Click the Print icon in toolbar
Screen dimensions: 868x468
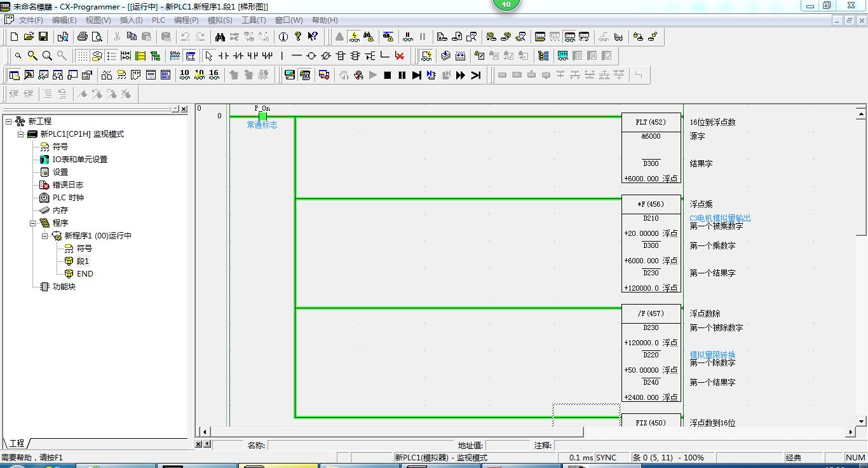pyautogui.click(x=82, y=37)
